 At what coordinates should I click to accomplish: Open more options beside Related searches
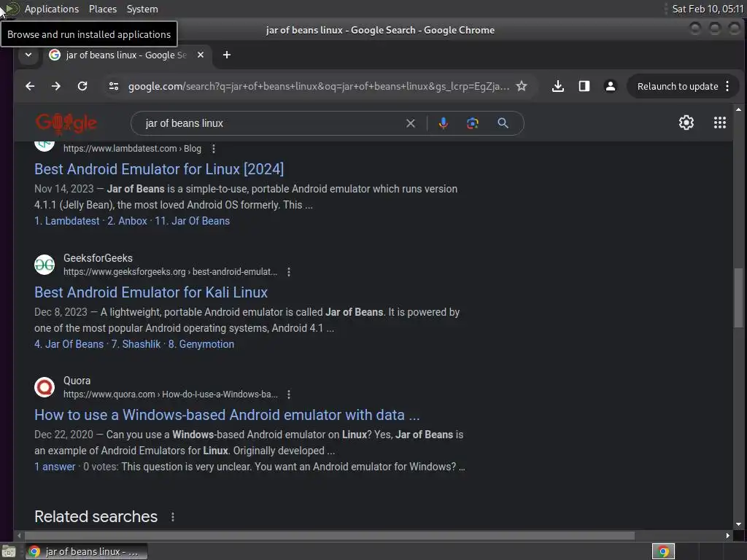coord(172,517)
